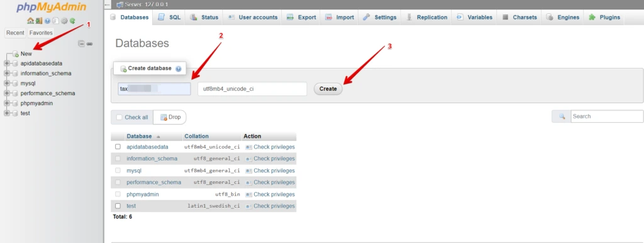Click sort arrow in Database column header
Viewport: 644px width, 243px height.
[158, 137]
